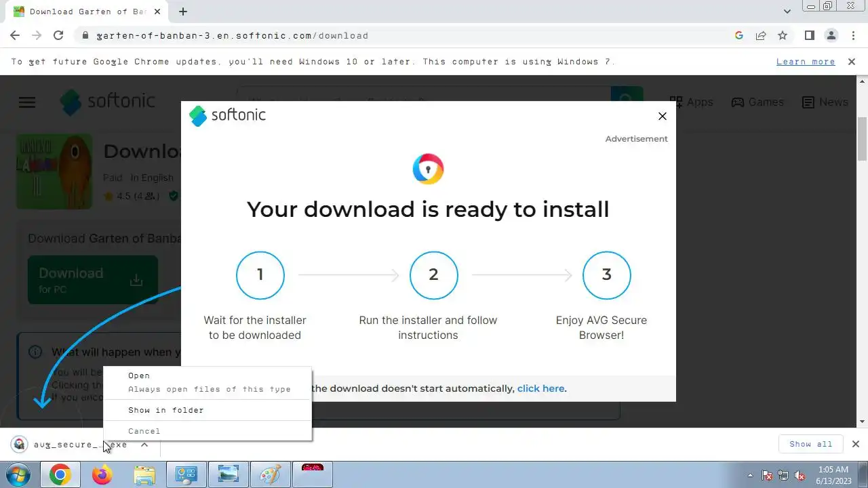Go back using the browser back arrow
Image resolution: width=868 pixels, height=488 pixels.
[x=15, y=35]
